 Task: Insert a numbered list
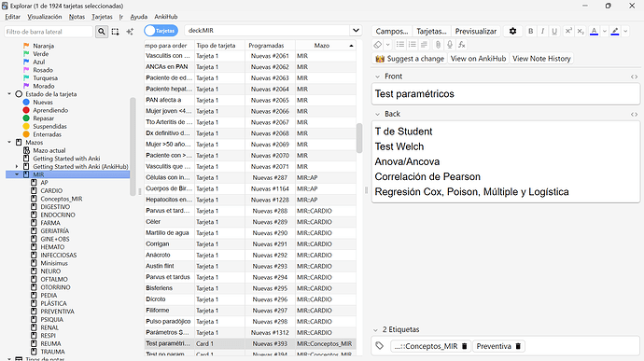coord(412,45)
